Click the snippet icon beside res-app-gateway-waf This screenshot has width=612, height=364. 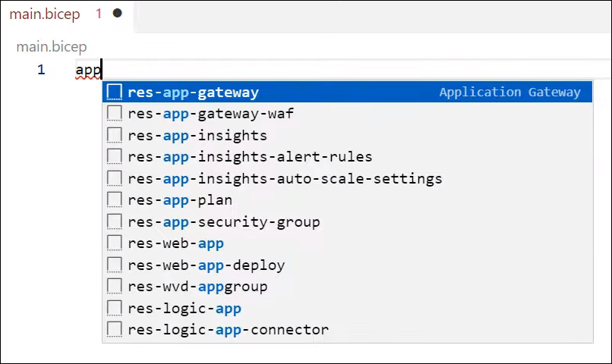(115, 114)
